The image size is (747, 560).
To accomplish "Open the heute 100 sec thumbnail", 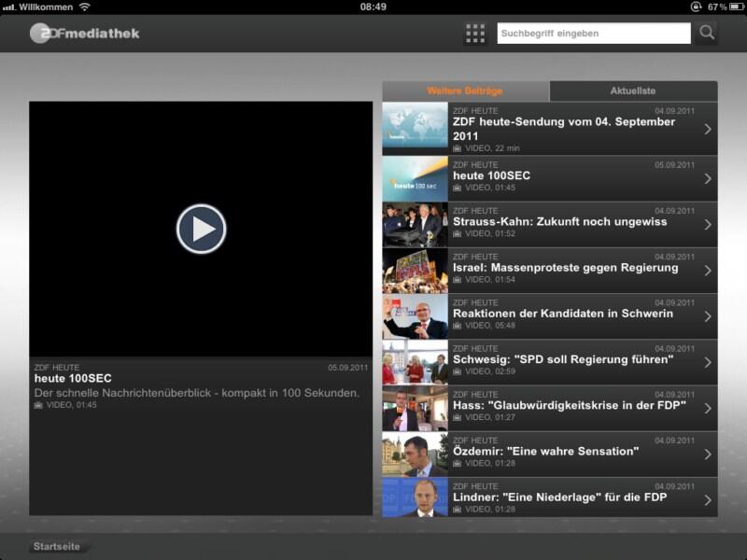I will pyautogui.click(x=415, y=178).
